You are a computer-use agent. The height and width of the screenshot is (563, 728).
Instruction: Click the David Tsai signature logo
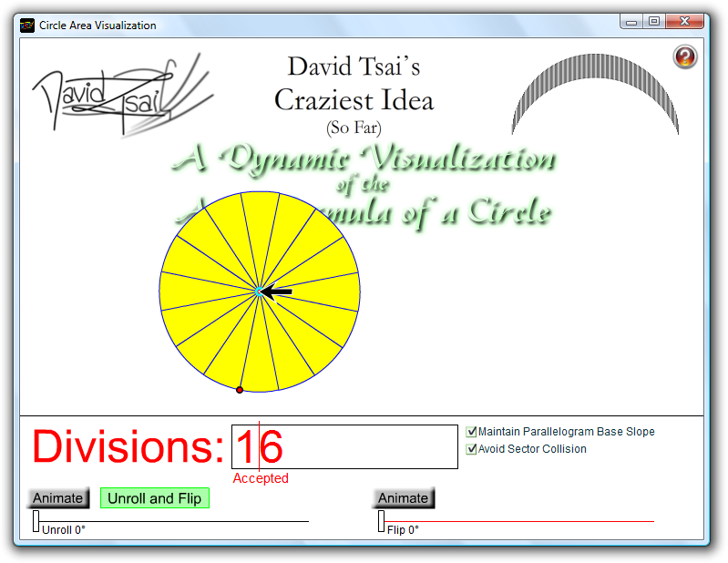tap(123, 95)
